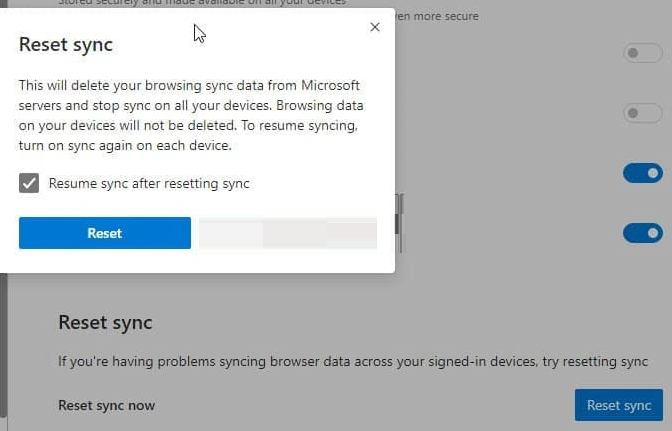This screenshot has height=431, width=672.
Task: Click the "more secure" text at top
Action: click(x=440, y=16)
